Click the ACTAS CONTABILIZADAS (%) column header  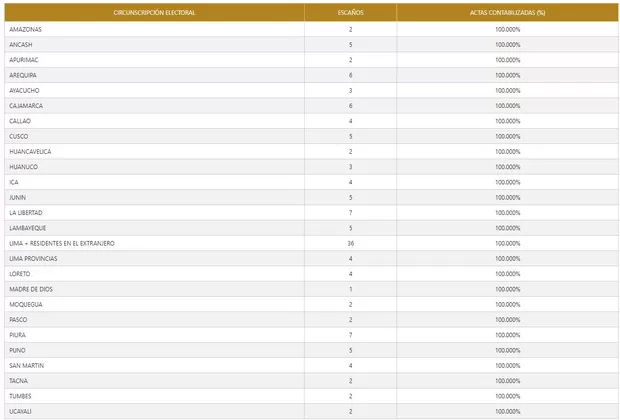[x=507, y=13]
